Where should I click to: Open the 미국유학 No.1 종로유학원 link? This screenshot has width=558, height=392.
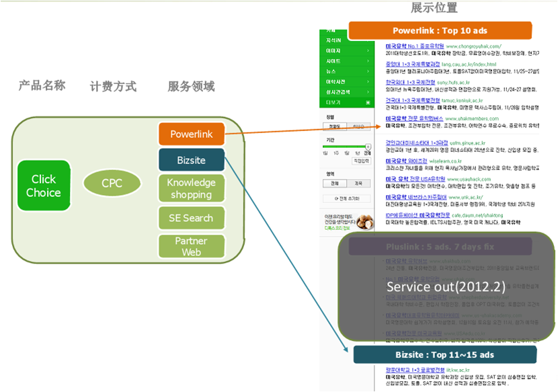415,46
